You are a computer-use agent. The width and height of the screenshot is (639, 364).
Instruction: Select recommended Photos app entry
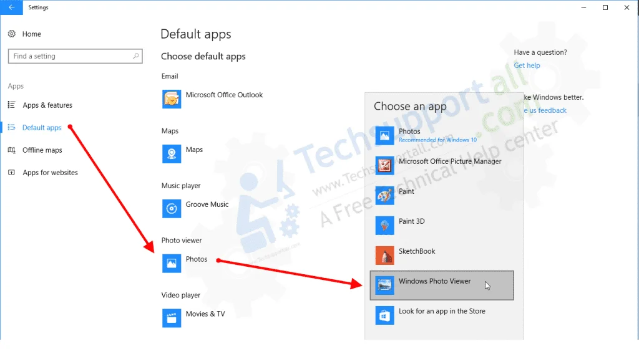[x=442, y=136]
